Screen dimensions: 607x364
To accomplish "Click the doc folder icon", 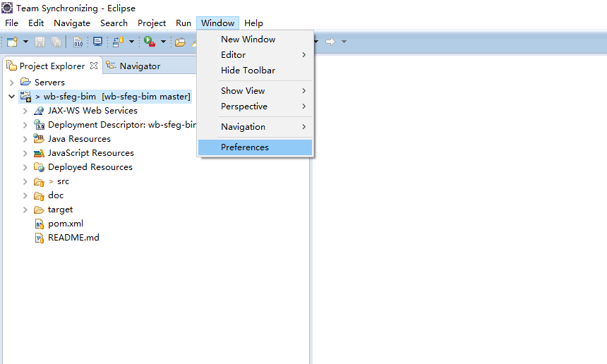I will point(39,195).
